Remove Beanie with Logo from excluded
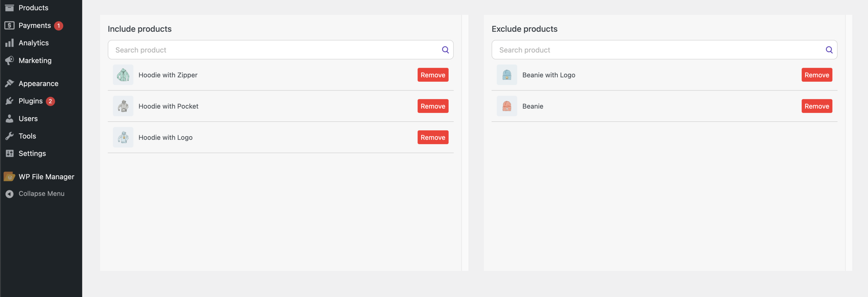Viewport: 868px width, 297px height. pos(817,75)
